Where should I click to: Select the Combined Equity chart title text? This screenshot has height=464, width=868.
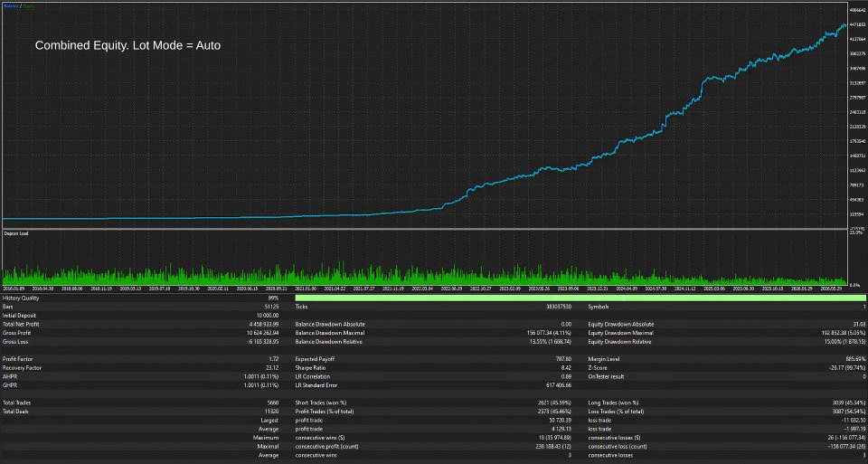(x=127, y=45)
